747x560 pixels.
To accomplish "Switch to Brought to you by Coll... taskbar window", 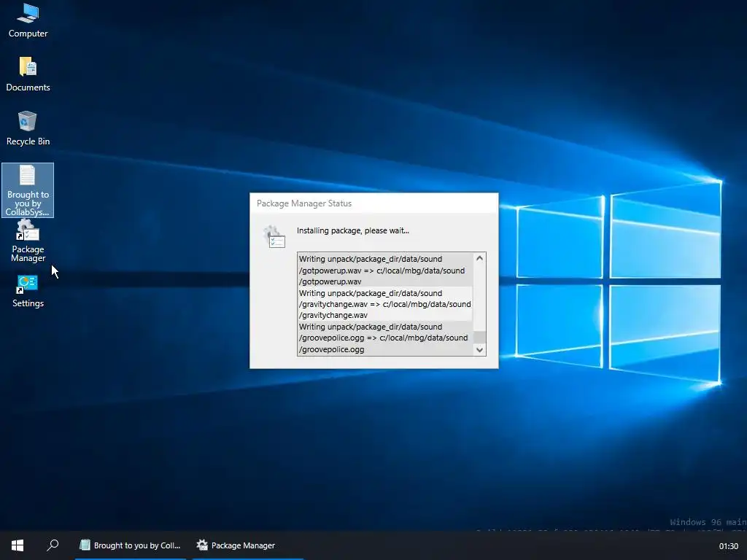I will (x=131, y=545).
